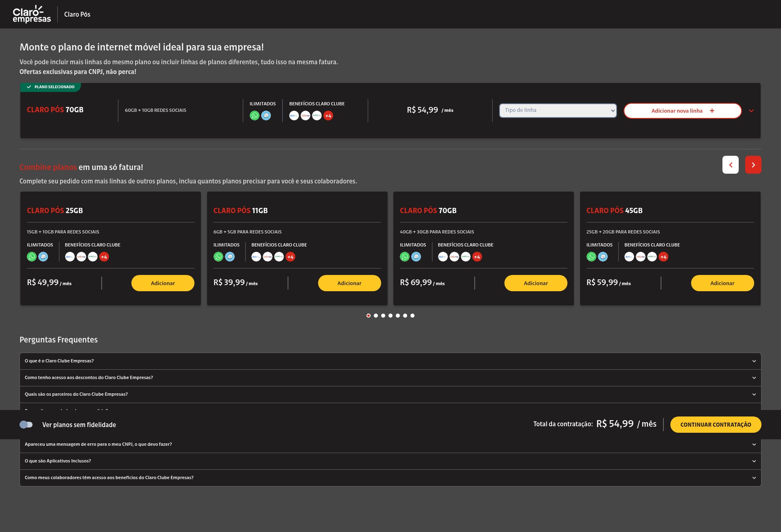Click +4 benefits badge in selected plan
Viewport: 781px width, 532px height.
[x=328, y=116]
